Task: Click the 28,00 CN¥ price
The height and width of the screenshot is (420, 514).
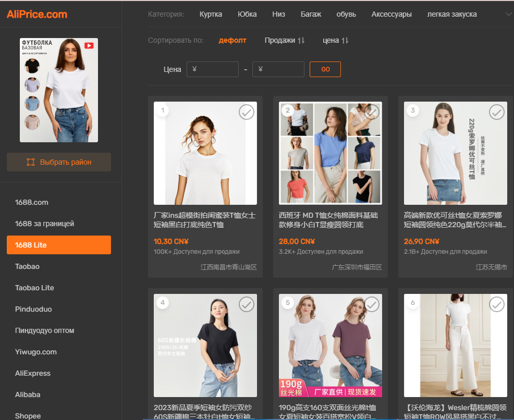Action: [297, 241]
